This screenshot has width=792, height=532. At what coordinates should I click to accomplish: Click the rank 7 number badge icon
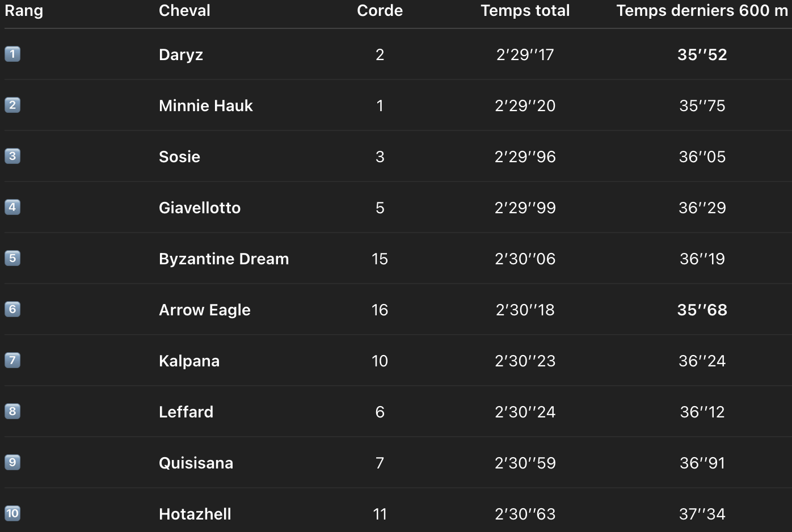pyautogui.click(x=12, y=361)
